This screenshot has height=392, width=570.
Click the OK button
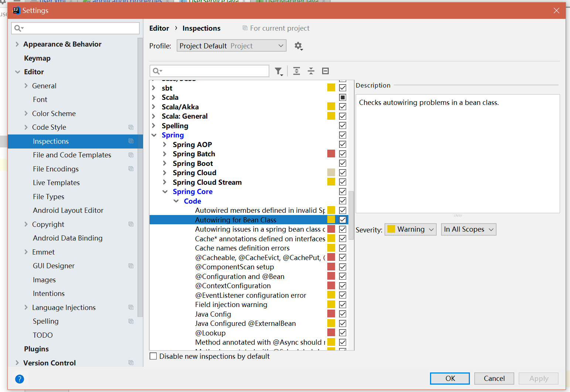(x=450, y=378)
